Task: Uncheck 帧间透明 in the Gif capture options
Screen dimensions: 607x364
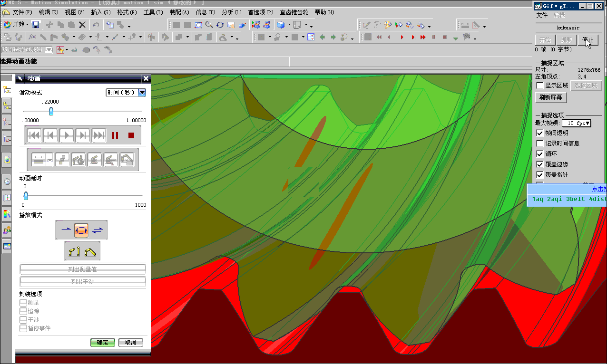Action: tap(540, 133)
